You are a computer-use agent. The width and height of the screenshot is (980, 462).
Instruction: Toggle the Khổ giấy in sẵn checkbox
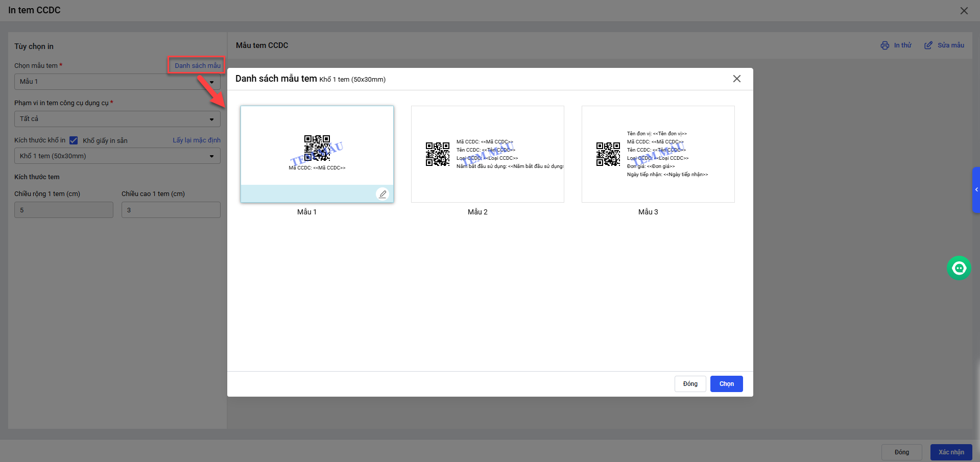point(74,140)
